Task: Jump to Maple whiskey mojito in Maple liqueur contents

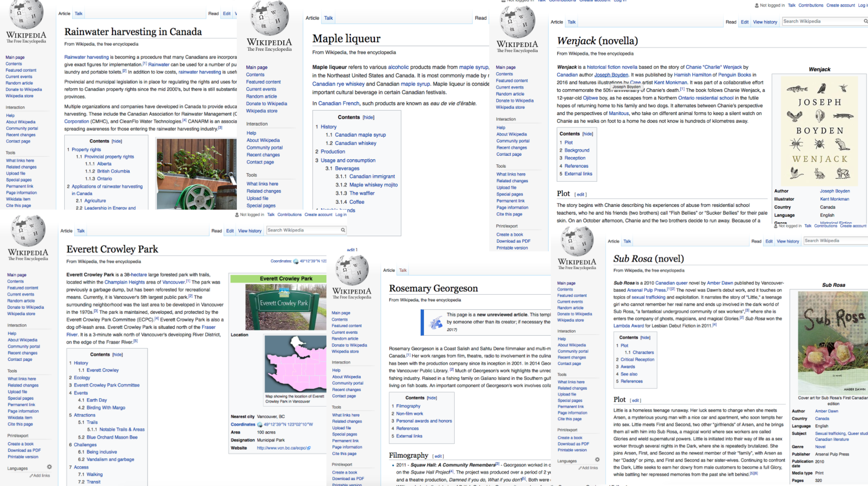Action: (373, 185)
